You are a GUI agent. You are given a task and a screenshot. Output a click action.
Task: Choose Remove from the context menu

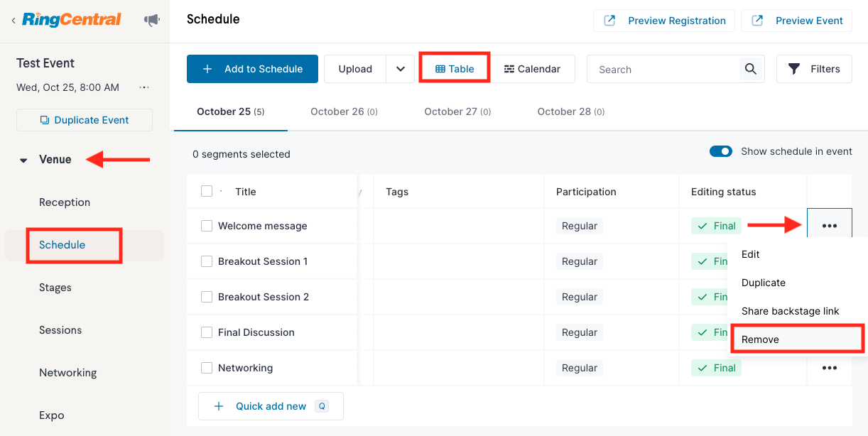click(x=797, y=339)
